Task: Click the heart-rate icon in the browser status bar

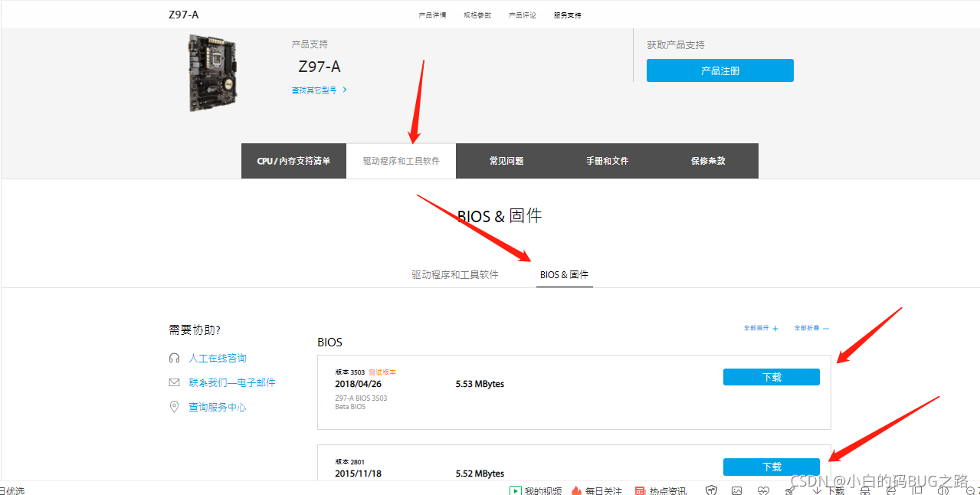Action: click(x=763, y=490)
